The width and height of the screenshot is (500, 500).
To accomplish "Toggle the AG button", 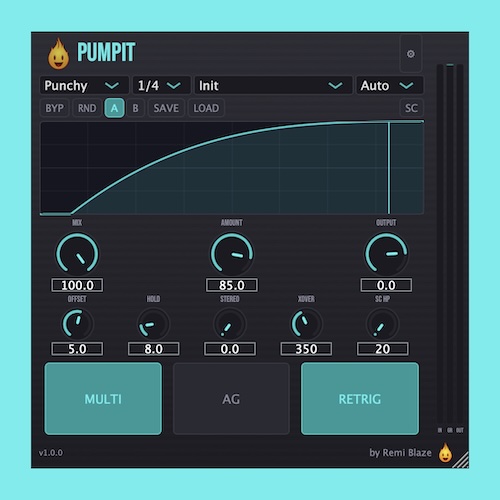I will 231,399.
